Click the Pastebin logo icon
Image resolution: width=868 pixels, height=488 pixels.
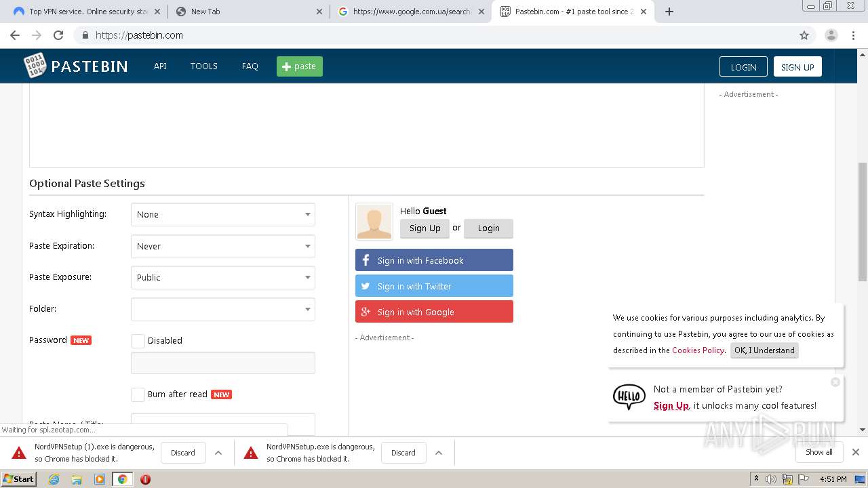pyautogui.click(x=35, y=66)
